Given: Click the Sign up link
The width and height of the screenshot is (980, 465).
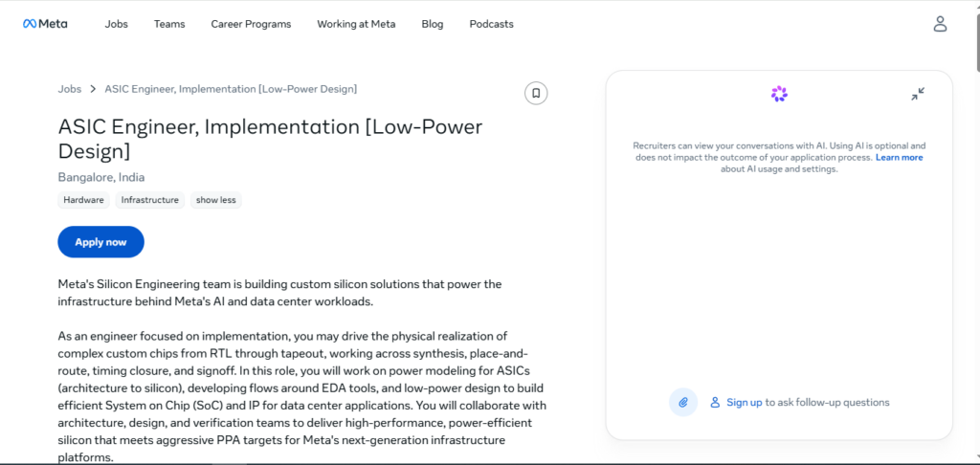Looking at the screenshot, I should coord(744,403).
